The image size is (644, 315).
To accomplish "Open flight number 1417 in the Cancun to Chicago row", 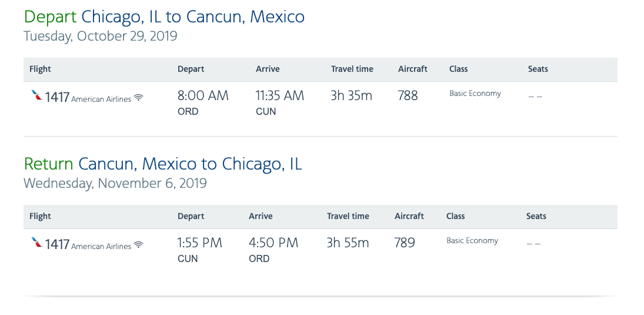I will pyautogui.click(x=57, y=244).
